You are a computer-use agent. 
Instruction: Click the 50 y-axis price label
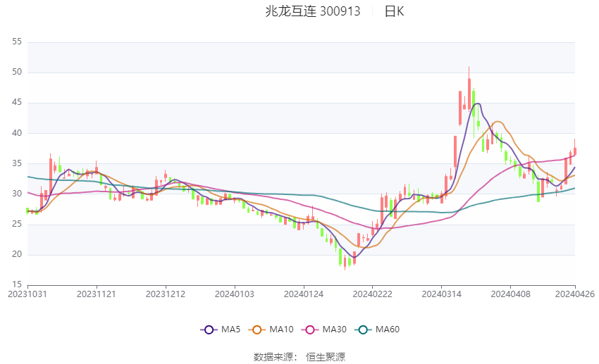17,72
